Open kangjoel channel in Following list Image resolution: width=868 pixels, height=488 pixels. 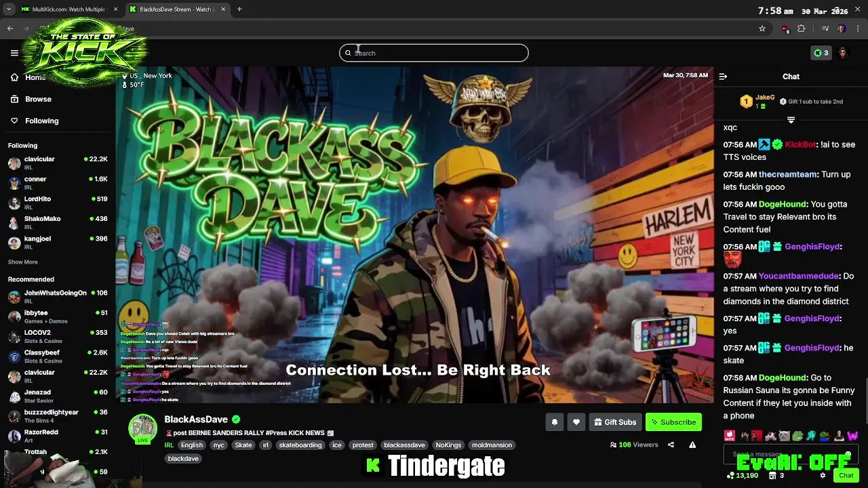58,242
